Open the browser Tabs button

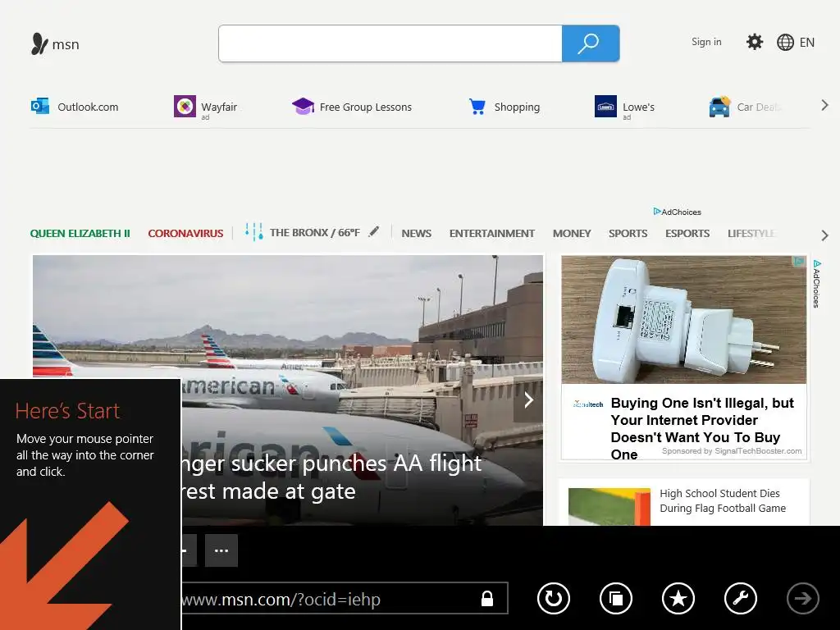[616, 598]
